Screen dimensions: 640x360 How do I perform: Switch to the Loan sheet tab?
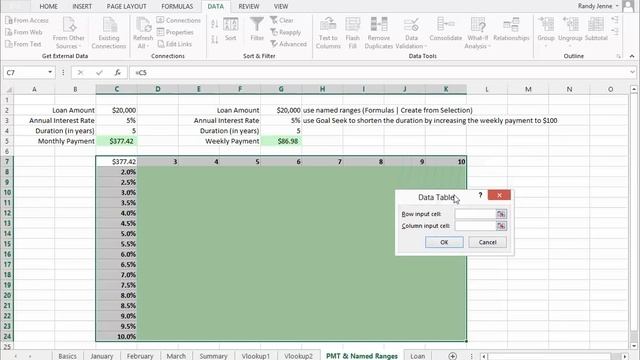click(417, 356)
